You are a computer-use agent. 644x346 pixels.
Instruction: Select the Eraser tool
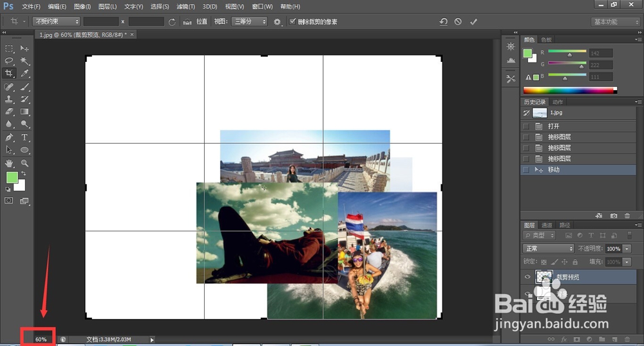click(x=9, y=111)
